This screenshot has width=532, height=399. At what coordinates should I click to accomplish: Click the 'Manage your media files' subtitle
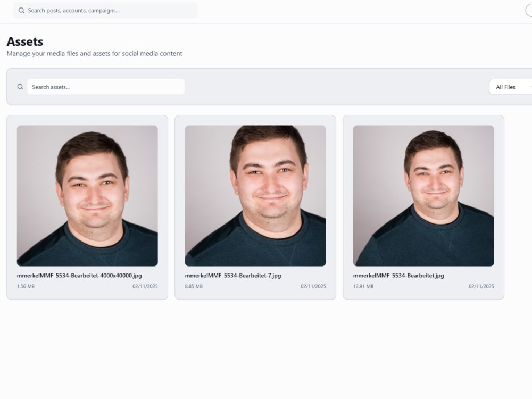(x=95, y=54)
